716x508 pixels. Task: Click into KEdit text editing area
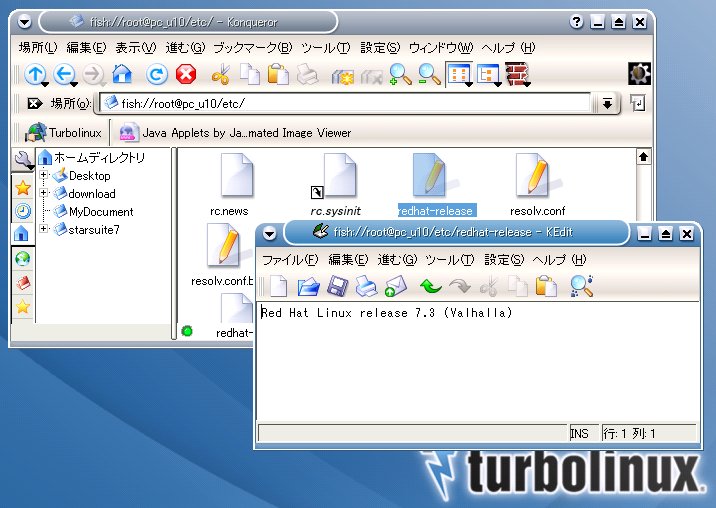478,361
